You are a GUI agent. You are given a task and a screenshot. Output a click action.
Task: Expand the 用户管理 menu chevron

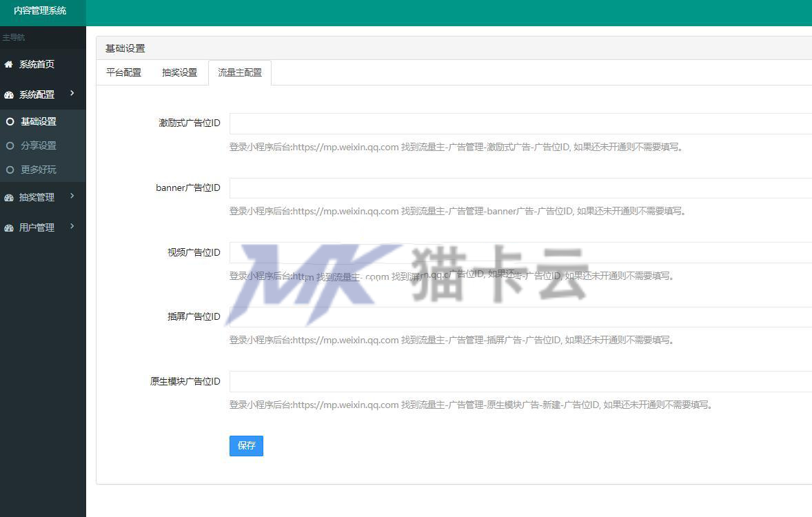(72, 226)
